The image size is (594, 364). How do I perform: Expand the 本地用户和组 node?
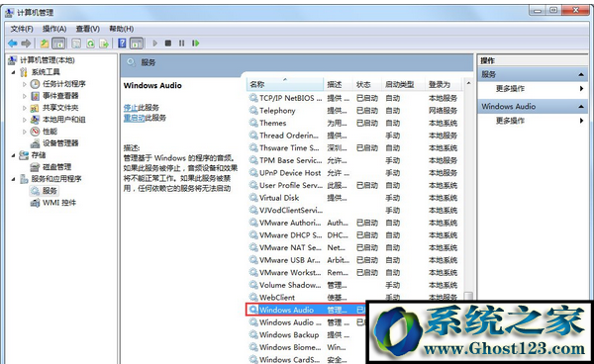coord(25,120)
